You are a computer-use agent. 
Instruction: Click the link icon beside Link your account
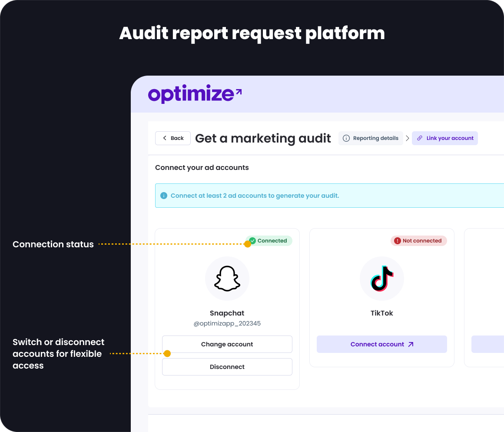[x=420, y=138]
